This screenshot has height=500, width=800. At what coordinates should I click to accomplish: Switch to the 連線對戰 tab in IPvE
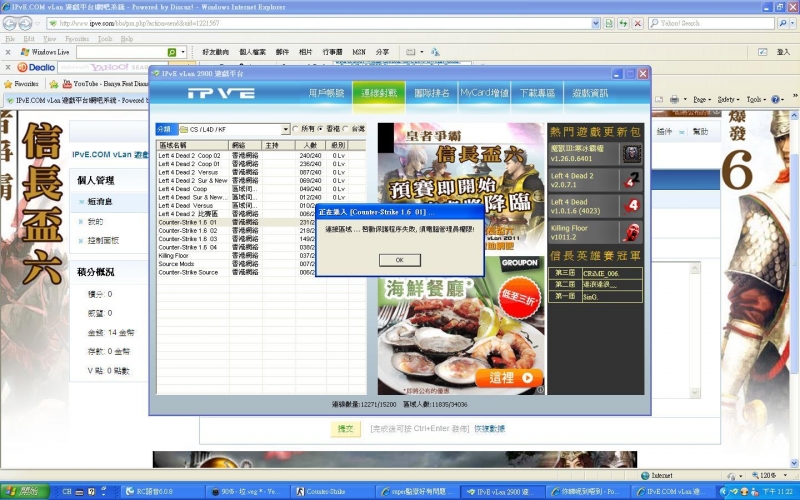click(x=379, y=93)
